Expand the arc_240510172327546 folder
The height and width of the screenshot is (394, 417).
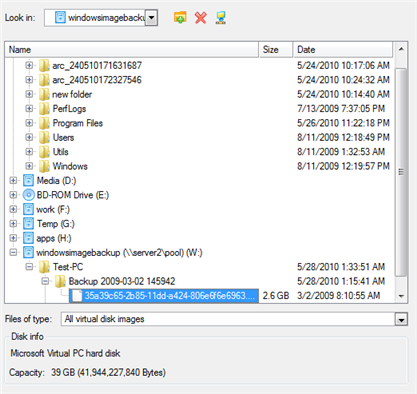point(29,80)
